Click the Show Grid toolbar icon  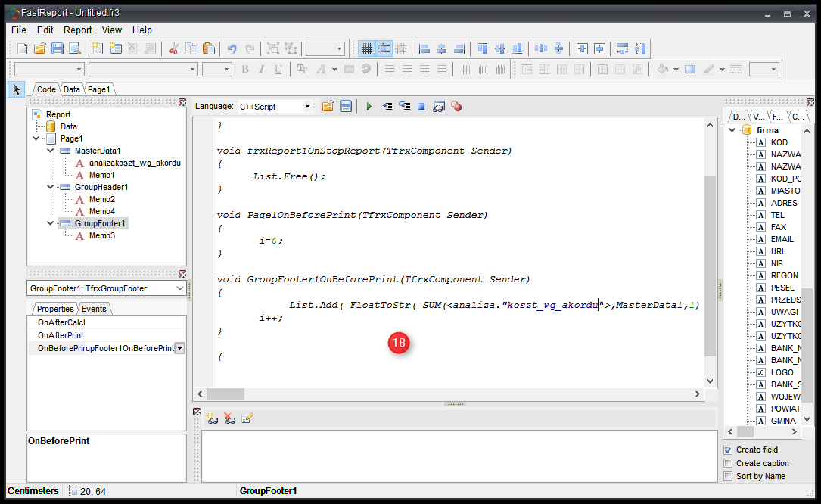[x=367, y=48]
